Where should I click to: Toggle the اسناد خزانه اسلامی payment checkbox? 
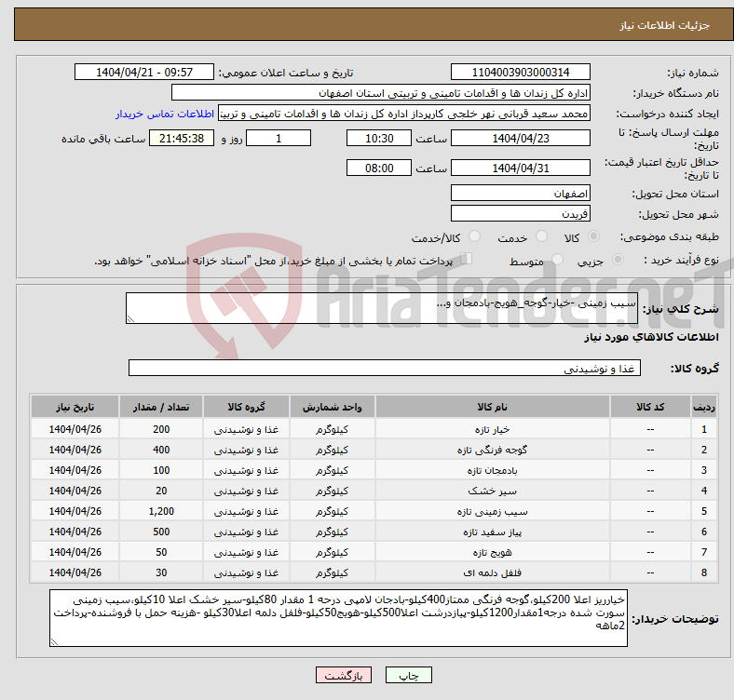pos(467,258)
